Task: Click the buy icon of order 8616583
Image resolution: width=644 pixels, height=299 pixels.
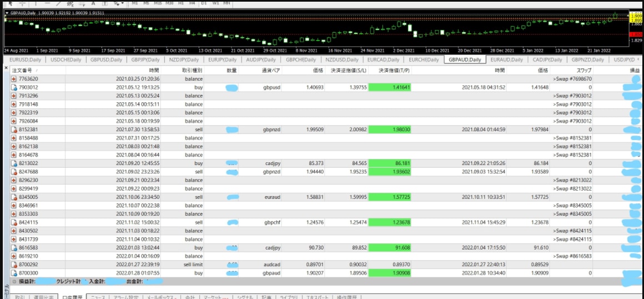Action: pos(13,247)
